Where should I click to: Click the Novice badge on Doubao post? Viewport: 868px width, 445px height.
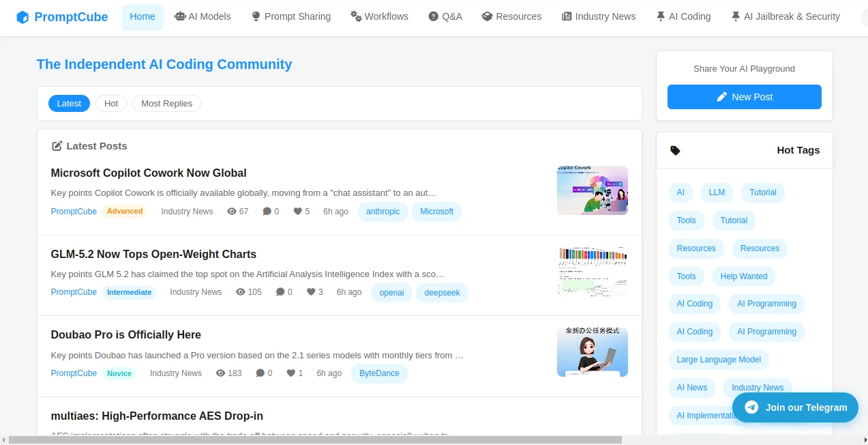(x=119, y=373)
